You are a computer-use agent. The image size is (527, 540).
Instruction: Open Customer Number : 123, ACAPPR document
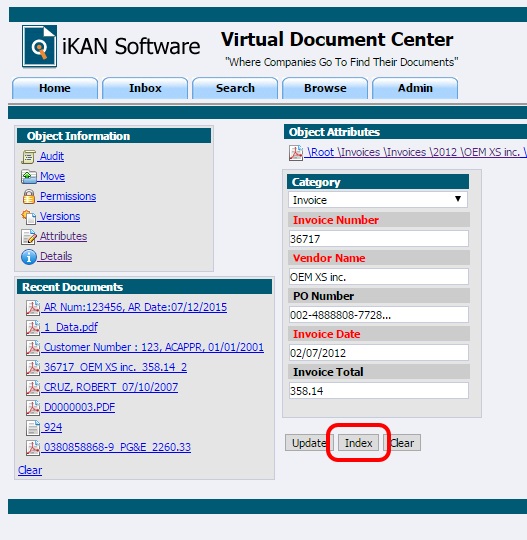154,347
